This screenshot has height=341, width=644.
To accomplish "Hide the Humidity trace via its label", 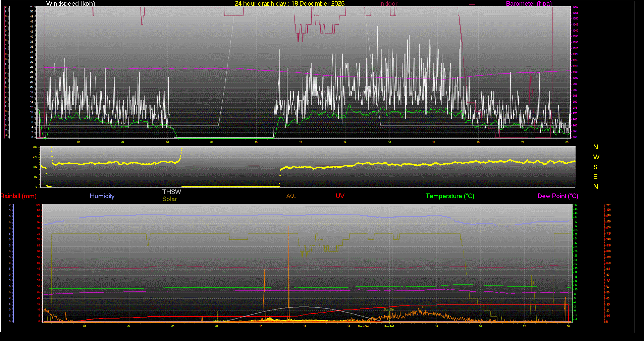I will coord(102,196).
